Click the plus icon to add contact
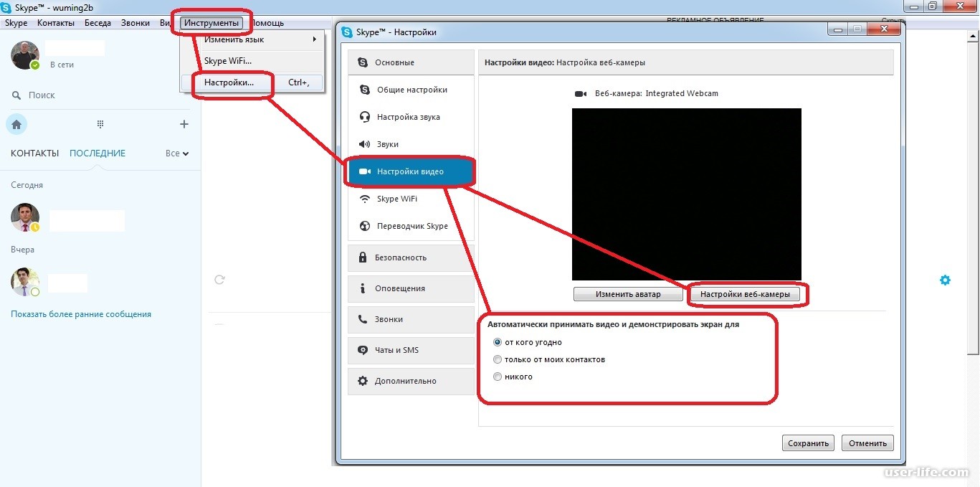The width and height of the screenshot is (980, 487). pos(184,124)
